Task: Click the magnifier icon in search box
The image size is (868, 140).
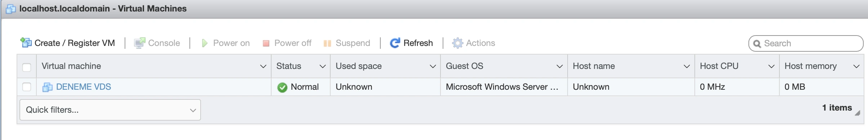Action: coord(757,44)
